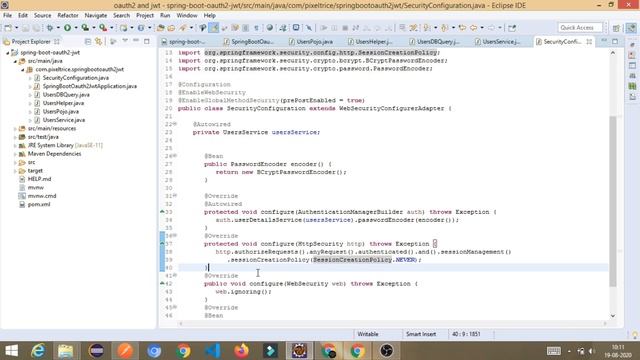Click the Coverage launch icon
The image size is (640, 360).
coord(85,28)
